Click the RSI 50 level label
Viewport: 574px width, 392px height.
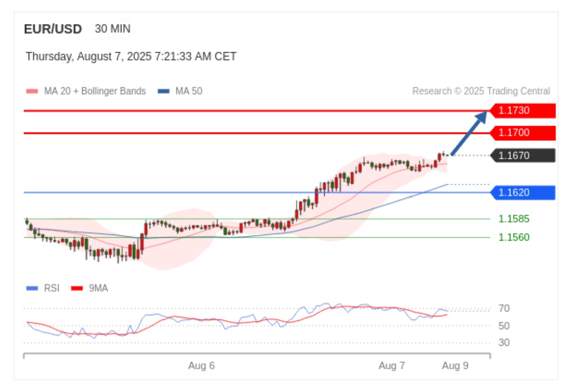(x=504, y=326)
